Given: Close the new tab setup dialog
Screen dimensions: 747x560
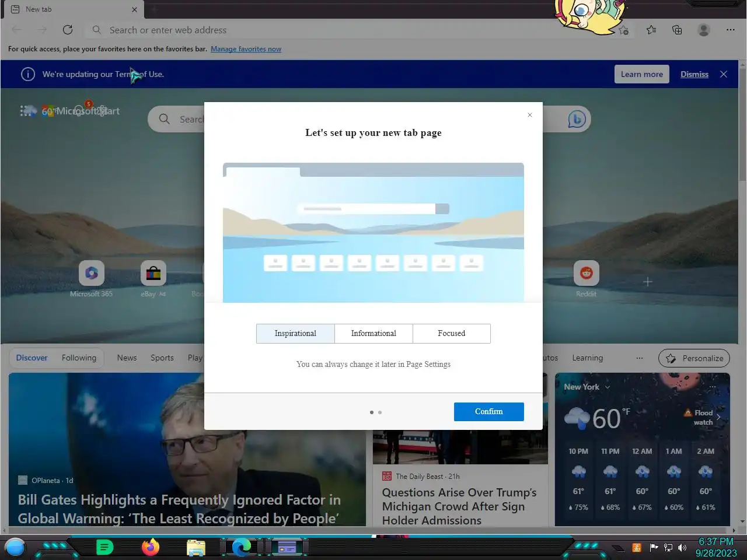Looking at the screenshot, I should coord(530,115).
